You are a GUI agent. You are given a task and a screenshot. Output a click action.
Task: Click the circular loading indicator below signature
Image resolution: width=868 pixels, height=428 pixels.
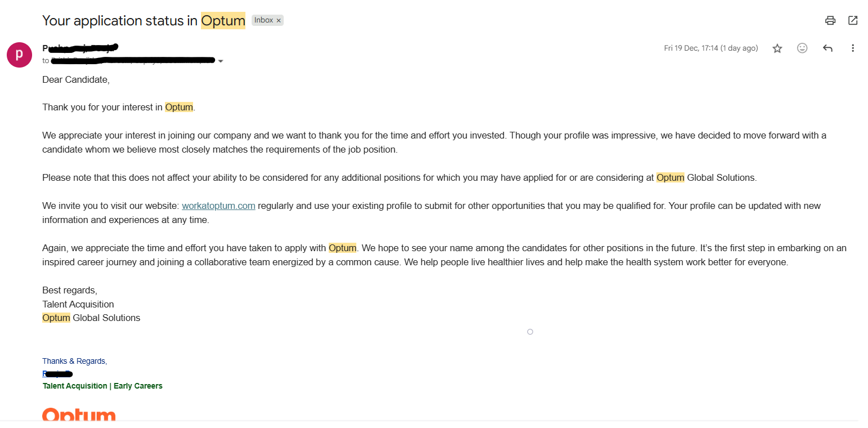[x=530, y=332]
